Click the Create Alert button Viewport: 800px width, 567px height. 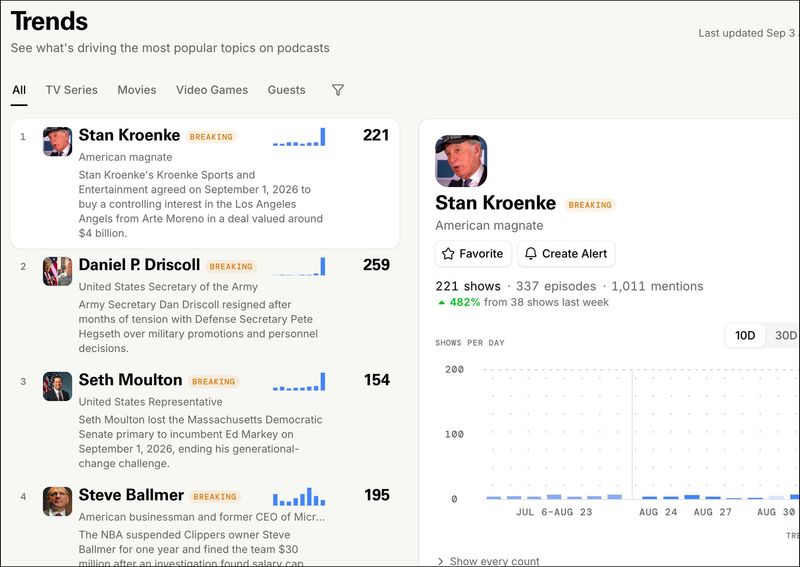566,254
